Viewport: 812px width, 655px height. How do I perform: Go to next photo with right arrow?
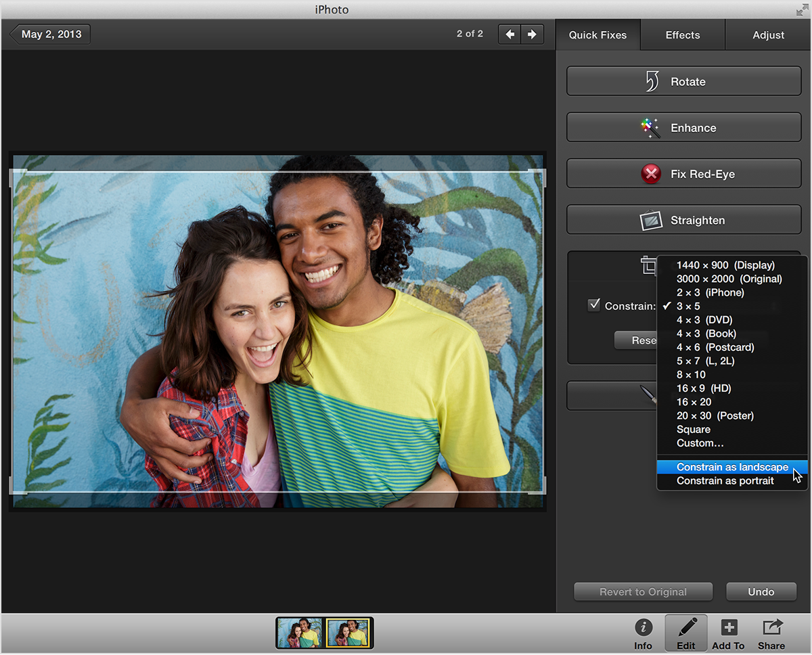tap(533, 34)
